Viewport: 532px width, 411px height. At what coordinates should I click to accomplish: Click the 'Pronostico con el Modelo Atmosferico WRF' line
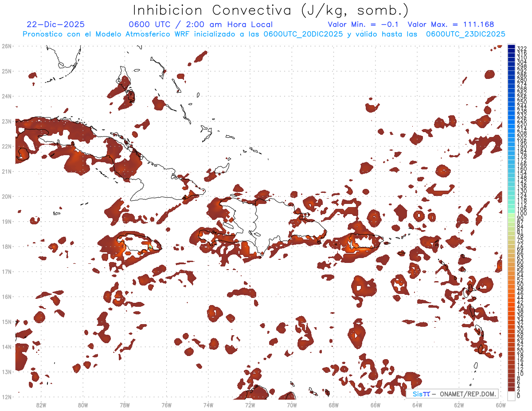point(264,34)
